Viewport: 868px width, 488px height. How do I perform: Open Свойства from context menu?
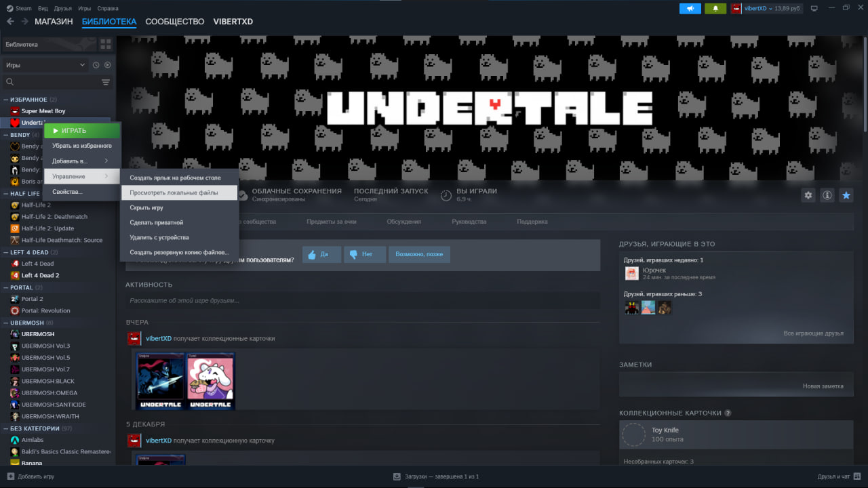coord(81,192)
